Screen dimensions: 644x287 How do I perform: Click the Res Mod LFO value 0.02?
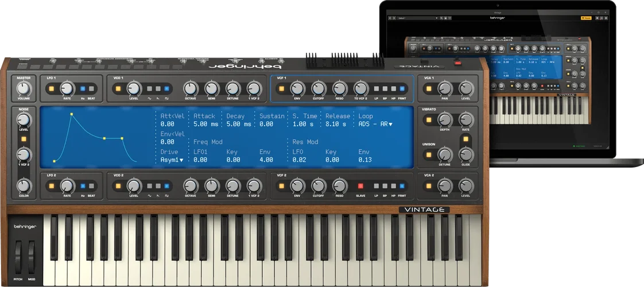pos(299,160)
